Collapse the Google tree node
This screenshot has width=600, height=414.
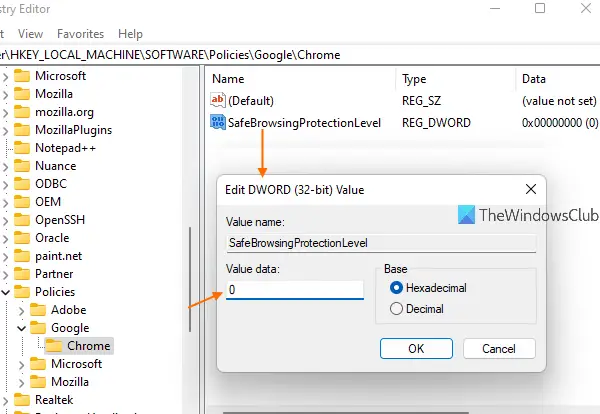[x=21, y=328]
